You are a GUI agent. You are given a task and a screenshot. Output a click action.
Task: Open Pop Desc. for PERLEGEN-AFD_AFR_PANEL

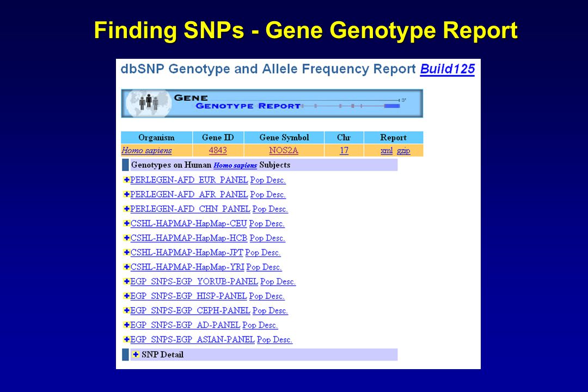pyautogui.click(x=268, y=195)
